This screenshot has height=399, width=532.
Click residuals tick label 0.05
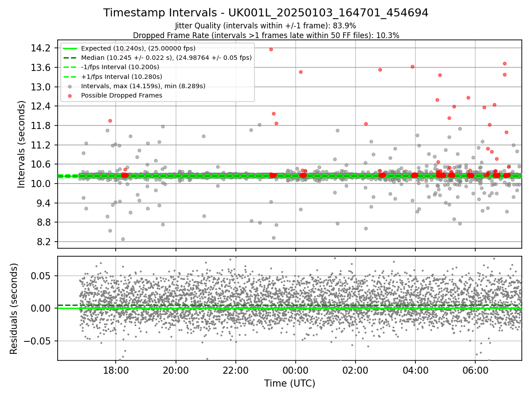(x=42, y=276)
